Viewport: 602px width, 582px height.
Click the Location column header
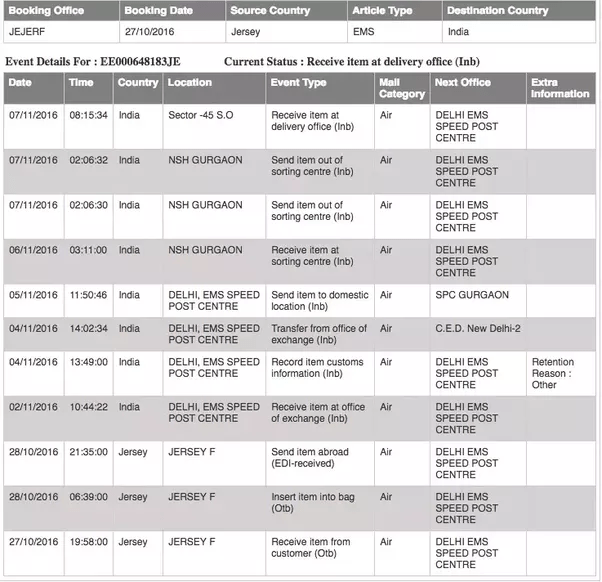tap(214, 88)
